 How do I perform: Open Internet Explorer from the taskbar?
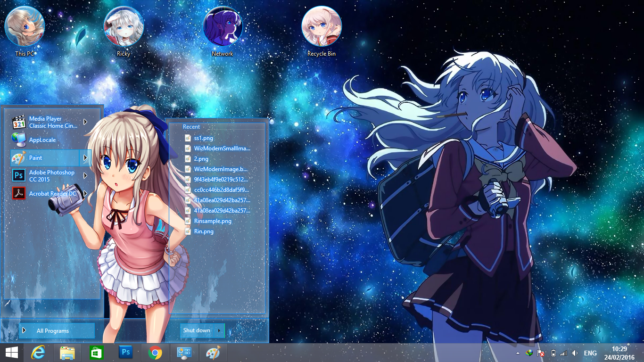38,353
